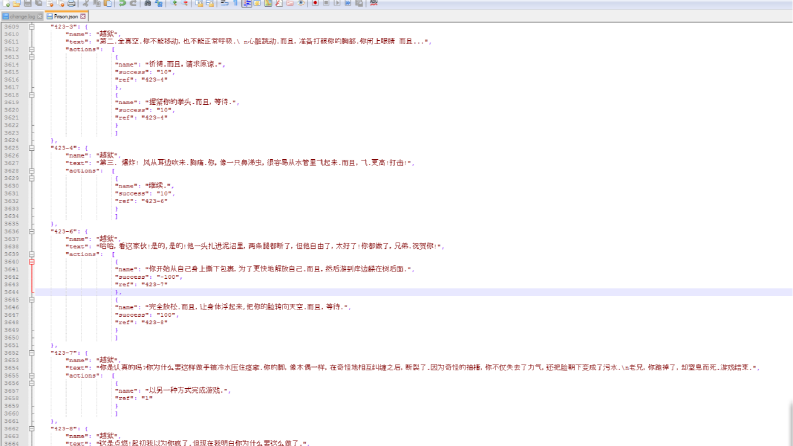Viewport: 793px width, 446px height.
Task: Collapse the "423-8" block at line 3662
Action: coord(32,429)
